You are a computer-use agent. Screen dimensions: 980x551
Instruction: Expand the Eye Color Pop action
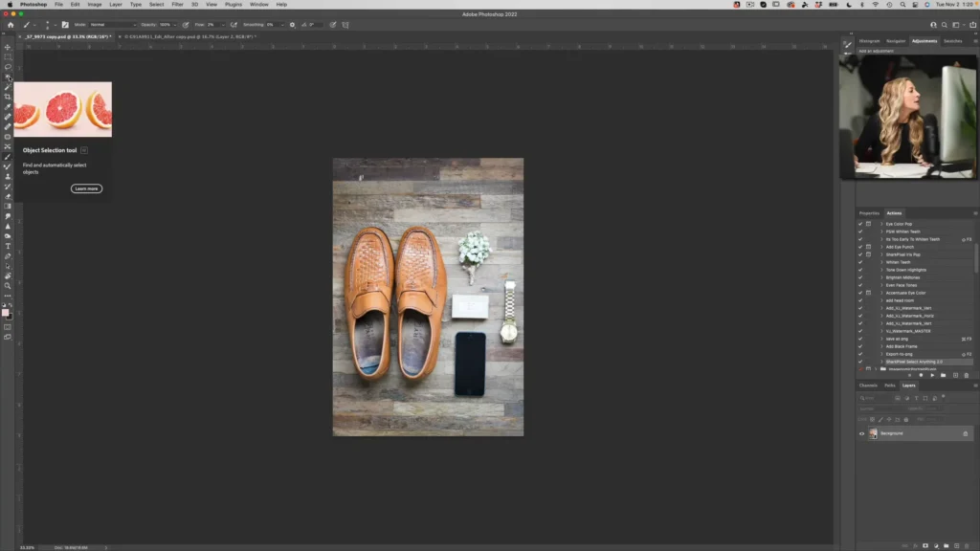[881, 224]
